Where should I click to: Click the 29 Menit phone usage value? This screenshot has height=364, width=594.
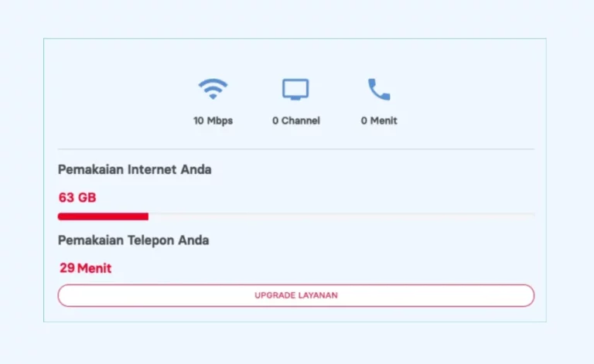(86, 268)
